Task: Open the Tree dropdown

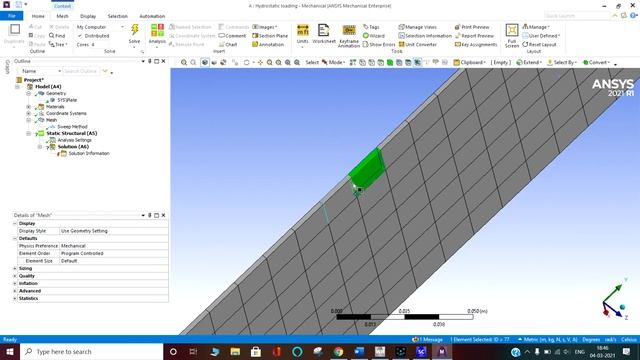Action: pos(58,44)
